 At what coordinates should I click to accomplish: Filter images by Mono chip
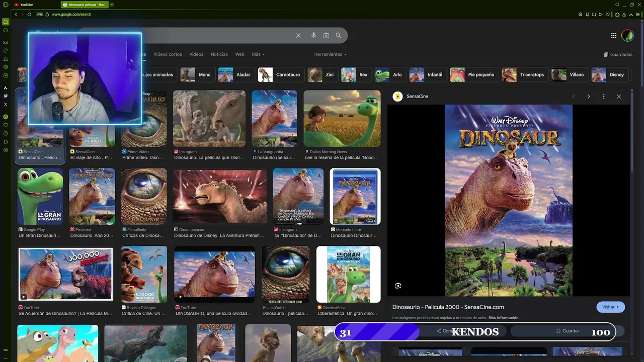point(197,74)
